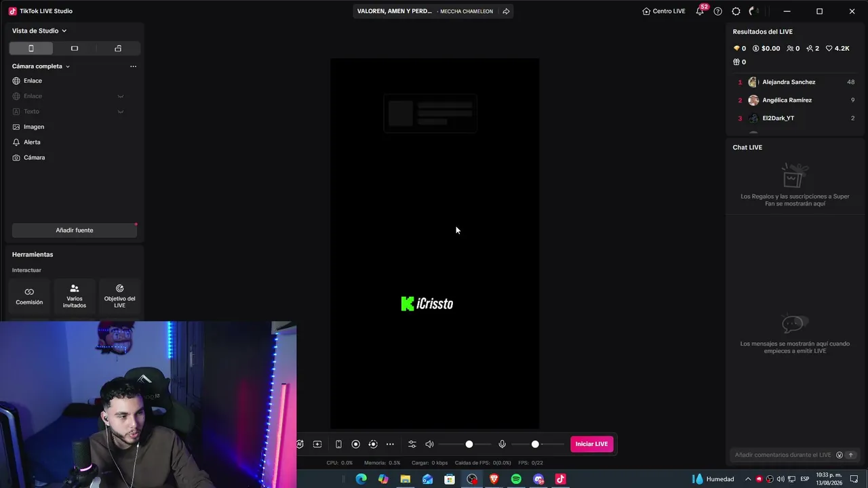Open File Explorer from the taskbar
868x488 pixels.
click(x=405, y=479)
